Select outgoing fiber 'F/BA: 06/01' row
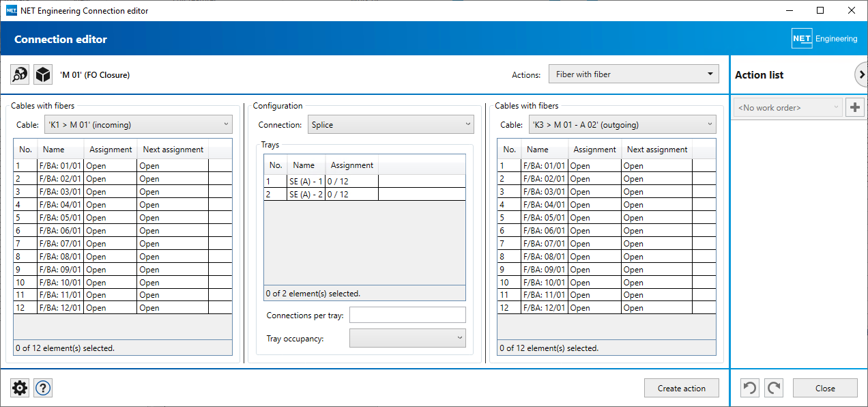Image resolution: width=868 pixels, height=407 pixels. [607, 230]
